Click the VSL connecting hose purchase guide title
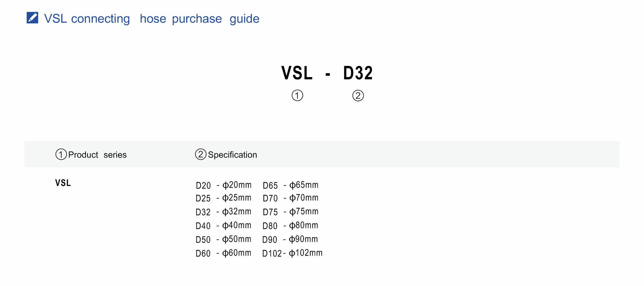The width and height of the screenshot is (644, 286). (x=151, y=19)
